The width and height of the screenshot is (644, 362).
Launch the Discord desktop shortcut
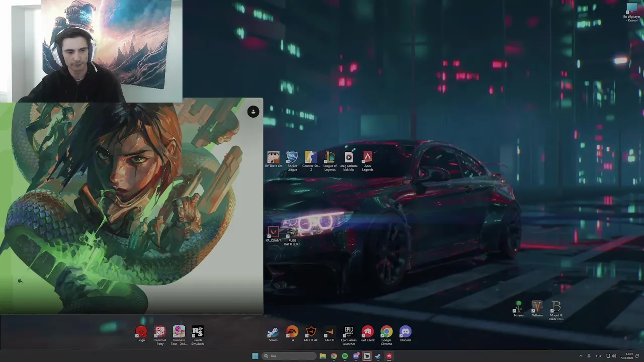coord(406,334)
